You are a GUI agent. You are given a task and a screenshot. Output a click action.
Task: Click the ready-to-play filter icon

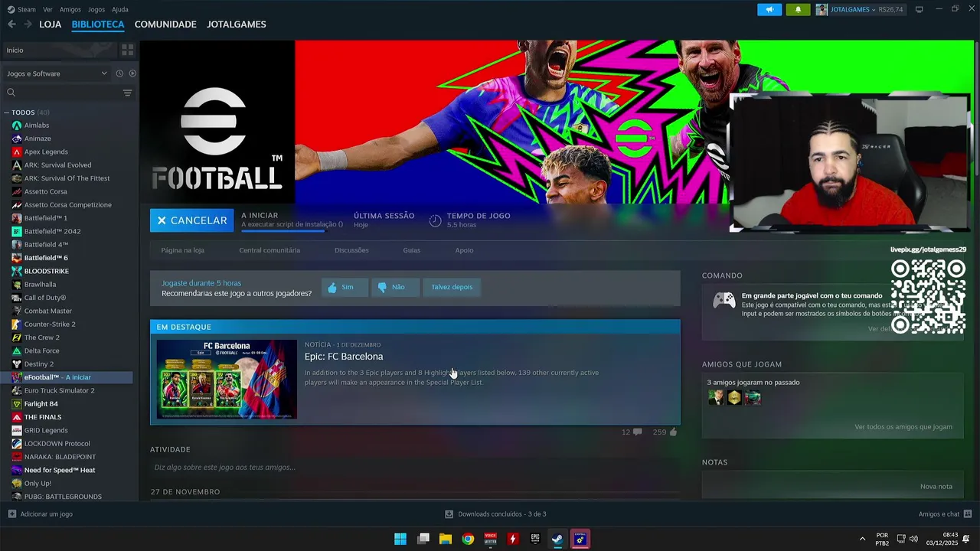coord(132,73)
